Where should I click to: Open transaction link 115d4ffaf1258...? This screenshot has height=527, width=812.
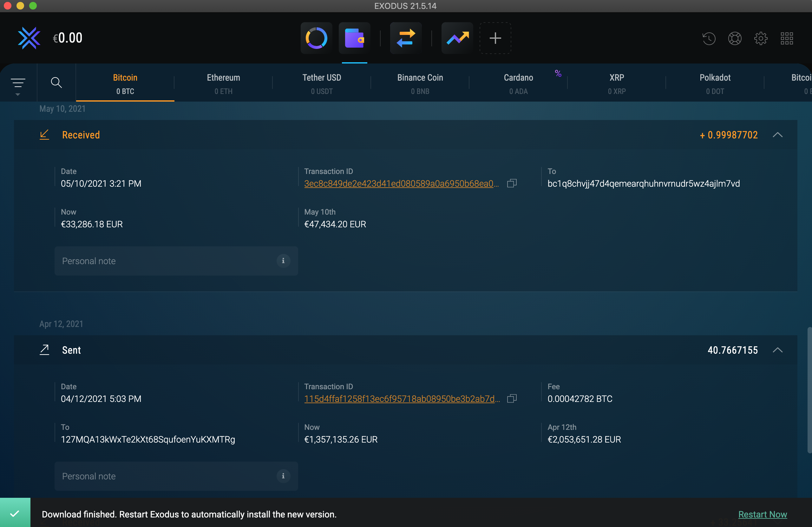[402, 399]
